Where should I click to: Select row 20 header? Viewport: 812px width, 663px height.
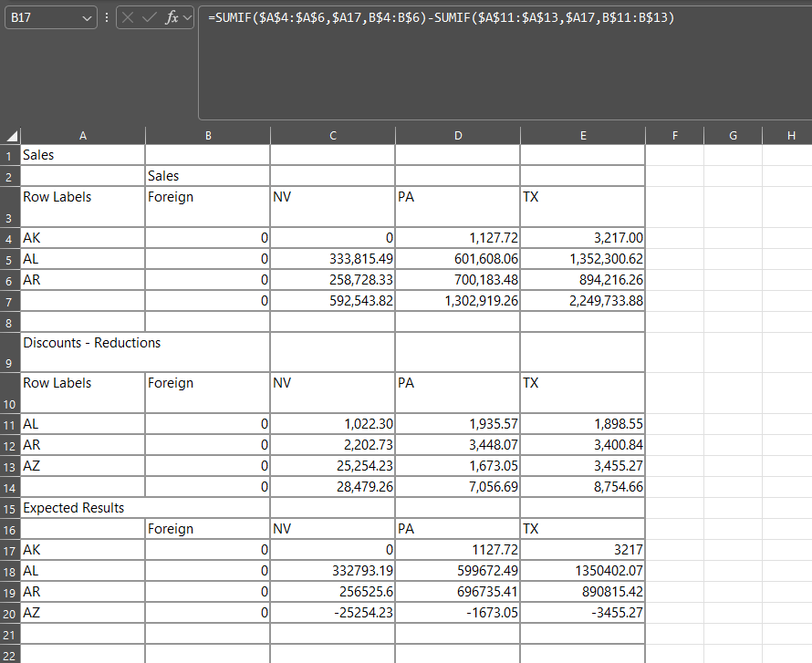click(9, 614)
